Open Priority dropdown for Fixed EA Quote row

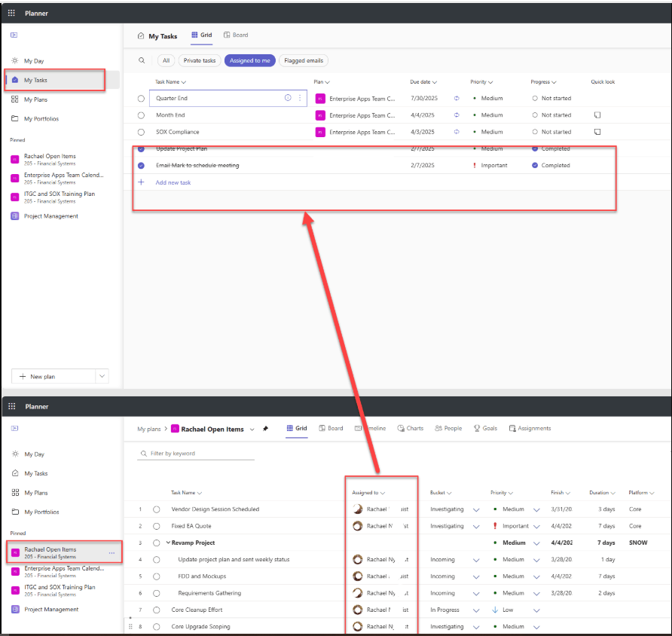[536, 526]
